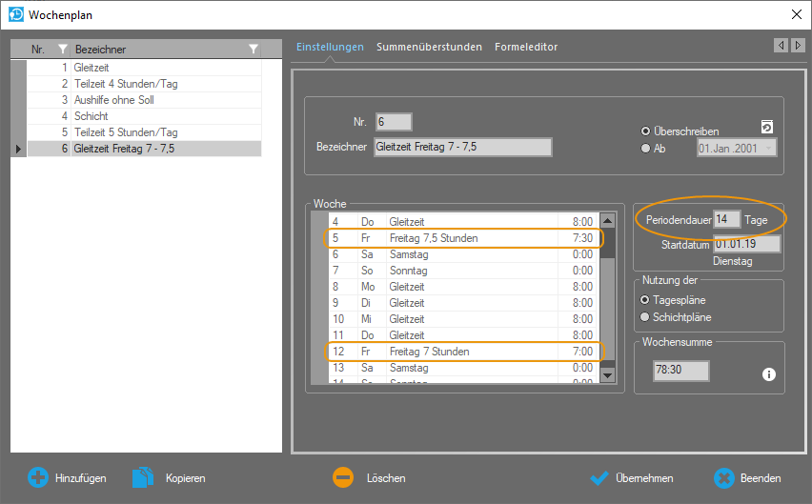Viewport: 812px width, 504px height.
Task: Click the orange minus Löschen icon
Action: coord(344,477)
